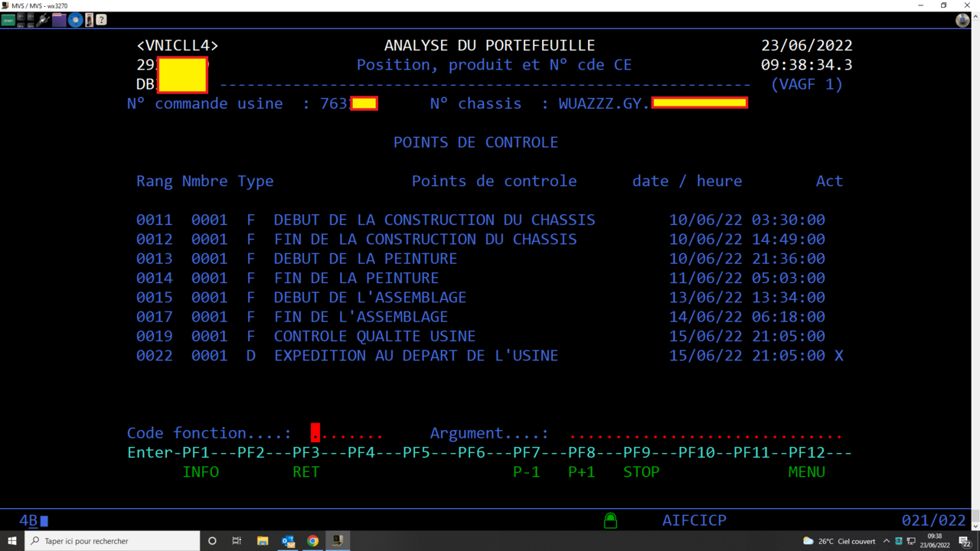
Task: Select the EXPEDITION AU DEPART DE L'USINE row
Action: [416, 356]
